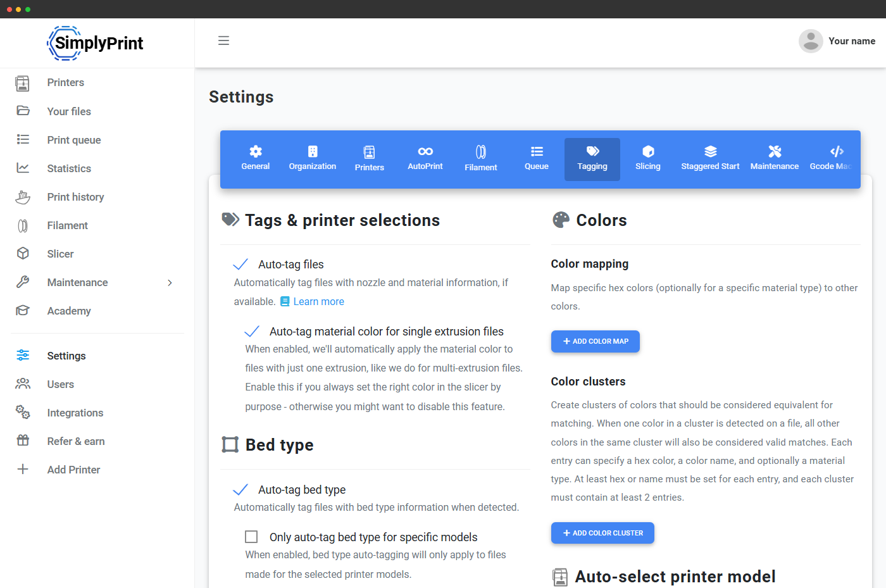Click the Add Color Cluster button
Image resolution: width=886 pixels, height=588 pixels.
[602, 533]
